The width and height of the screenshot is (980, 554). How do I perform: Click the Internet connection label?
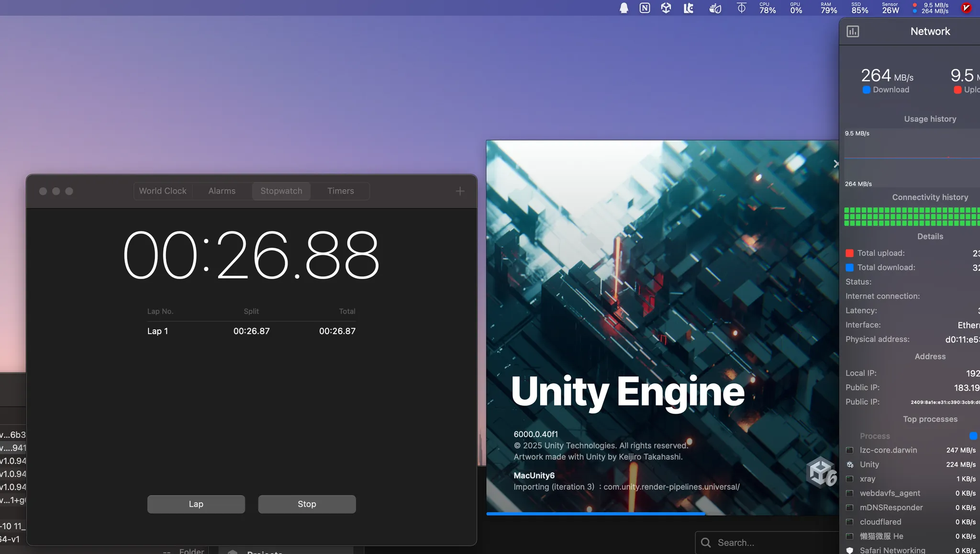click(883, 296)
